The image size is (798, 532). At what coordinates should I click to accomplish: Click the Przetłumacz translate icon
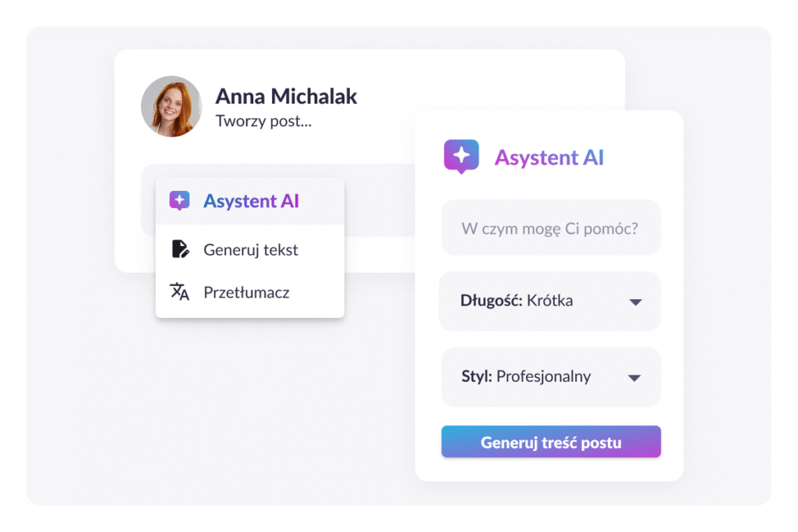click(179, 291)
